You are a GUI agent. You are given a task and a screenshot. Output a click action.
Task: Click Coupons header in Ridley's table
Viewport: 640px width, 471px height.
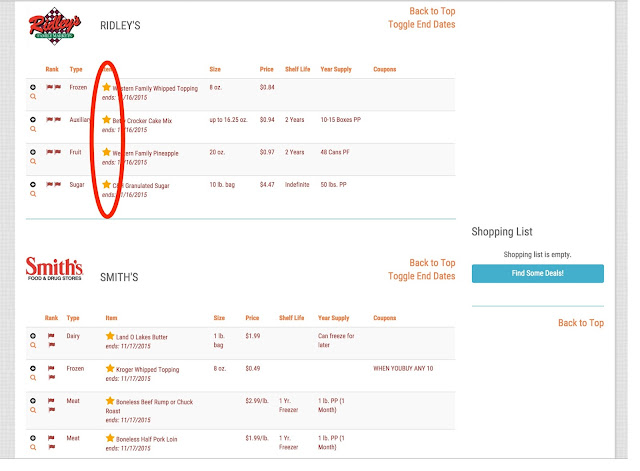(384, 69)
